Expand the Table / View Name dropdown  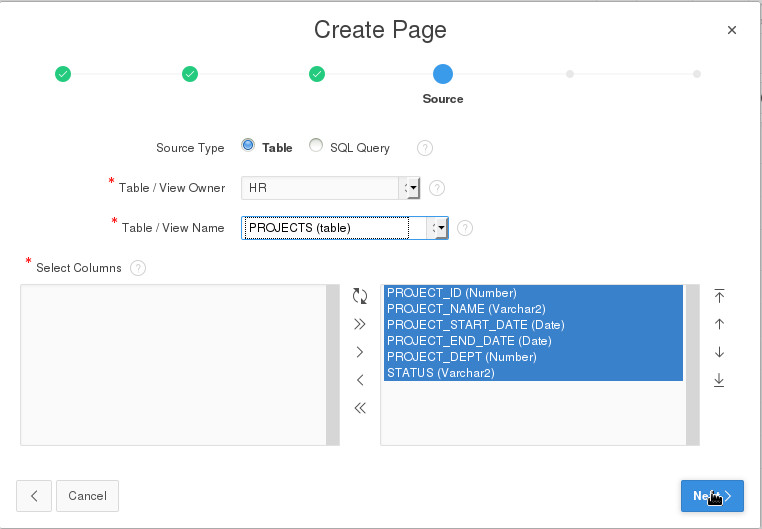pos(438,228)
